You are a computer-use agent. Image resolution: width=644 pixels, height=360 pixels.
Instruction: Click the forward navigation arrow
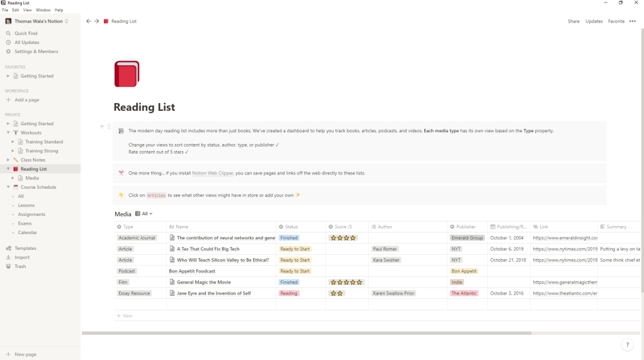pyautogui.click(x=96, y=21)
